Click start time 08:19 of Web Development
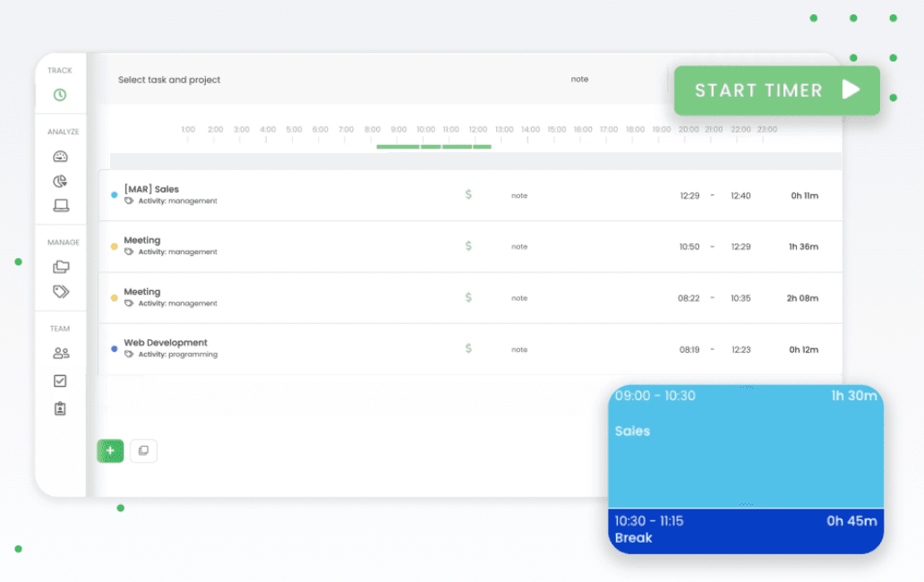Viewport: 924px width, 582px height. pos(689,349)
